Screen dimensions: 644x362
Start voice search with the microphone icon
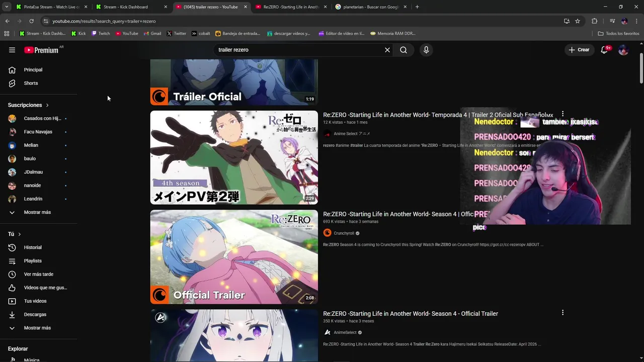tap(426, 50)
